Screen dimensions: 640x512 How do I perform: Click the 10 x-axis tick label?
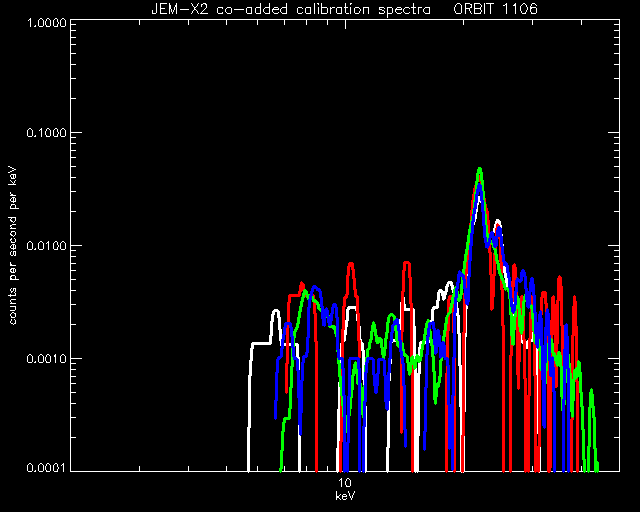(345, 483)
